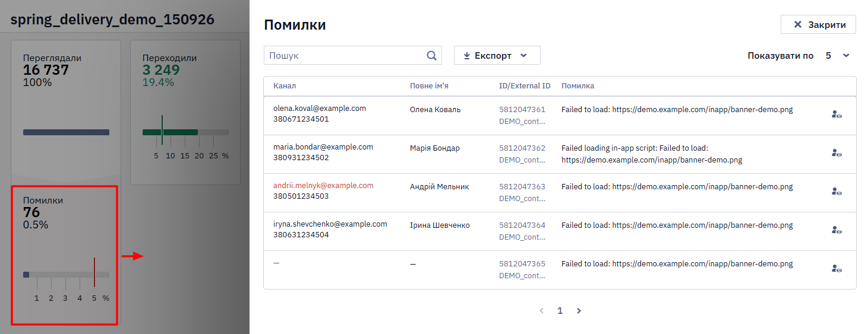Open contact ID 5812047365
The image size is (868, 334).
pos(522,264)
